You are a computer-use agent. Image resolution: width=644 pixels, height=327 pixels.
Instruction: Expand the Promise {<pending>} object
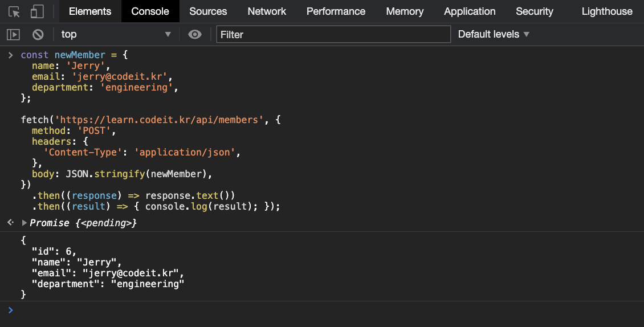[x=25, y=223]
